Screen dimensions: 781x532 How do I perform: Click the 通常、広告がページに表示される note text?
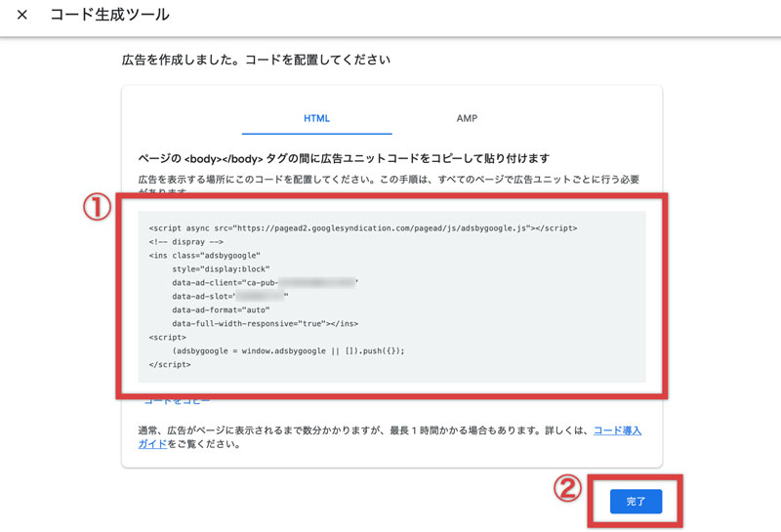pos(390,437)
